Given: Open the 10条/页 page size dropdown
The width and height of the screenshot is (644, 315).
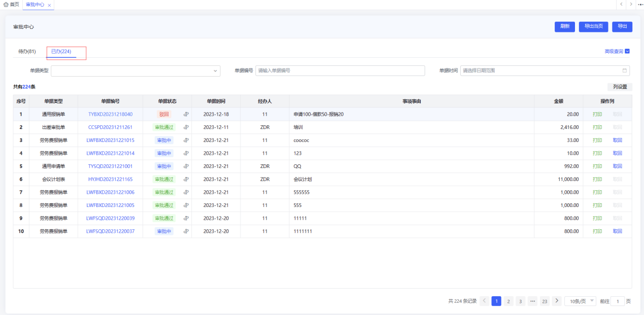Looking at the screenshot, I should 580,301.
